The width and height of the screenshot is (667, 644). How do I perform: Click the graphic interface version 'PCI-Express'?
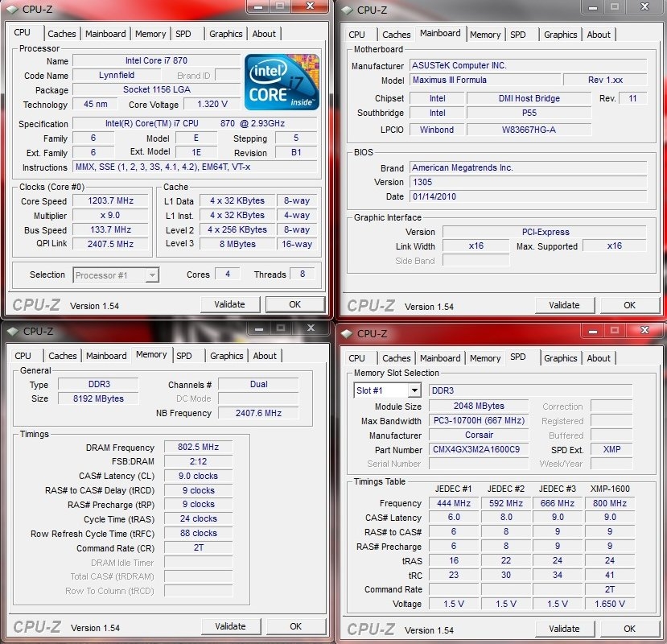click(545, 232)
